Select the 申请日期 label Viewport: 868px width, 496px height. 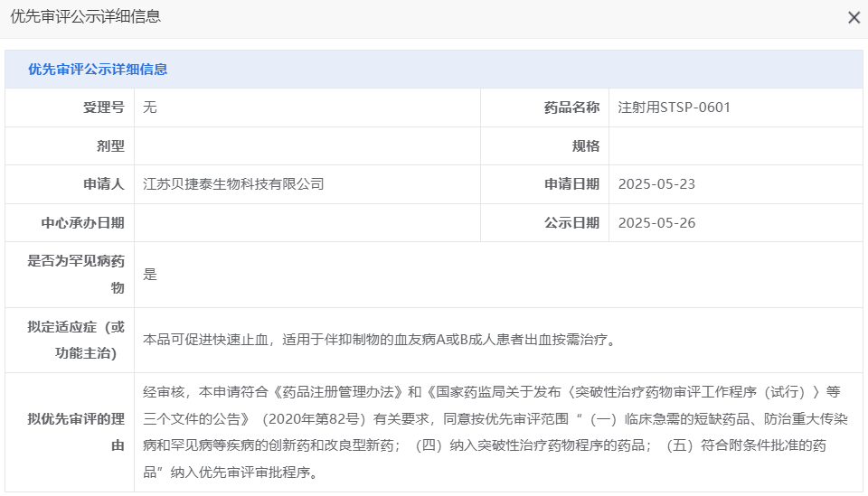571,184
